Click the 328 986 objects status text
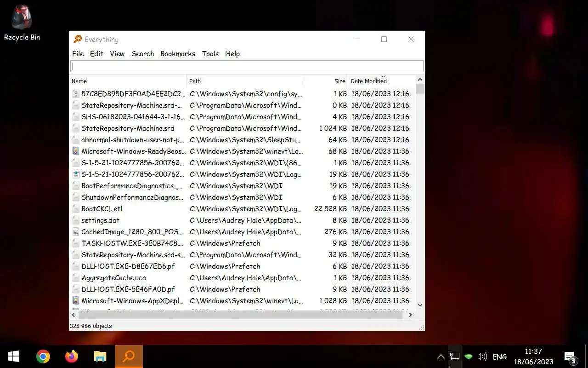The width and height of the screenshot is (588, 368). tap(90, 326)
